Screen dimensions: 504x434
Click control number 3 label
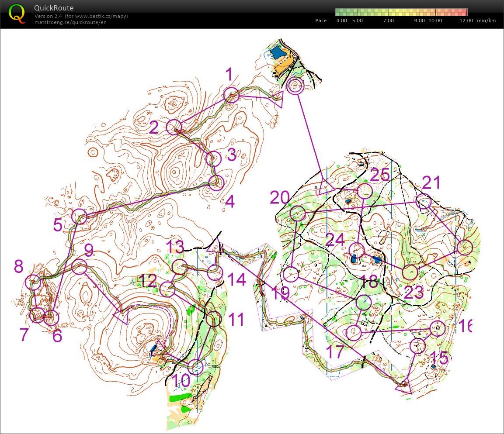[232, 155]
